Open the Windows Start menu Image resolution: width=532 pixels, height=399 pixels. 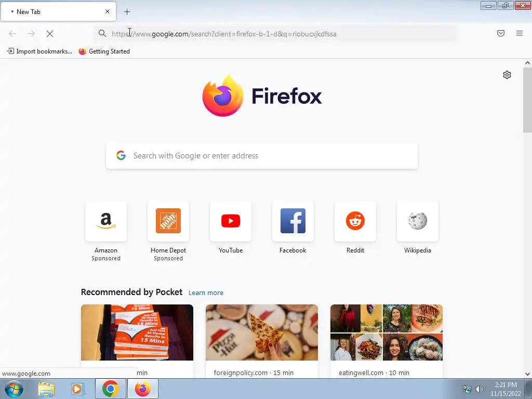pos(14,389)
